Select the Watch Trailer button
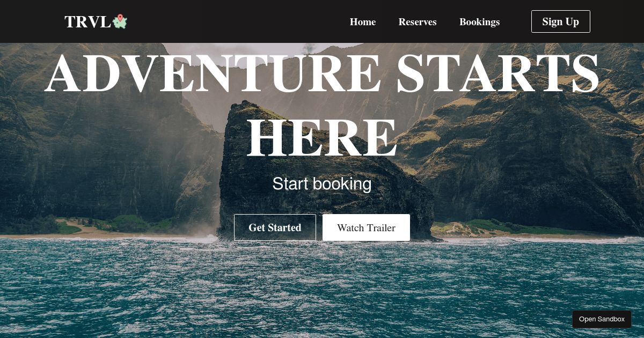 pos(366,227)
